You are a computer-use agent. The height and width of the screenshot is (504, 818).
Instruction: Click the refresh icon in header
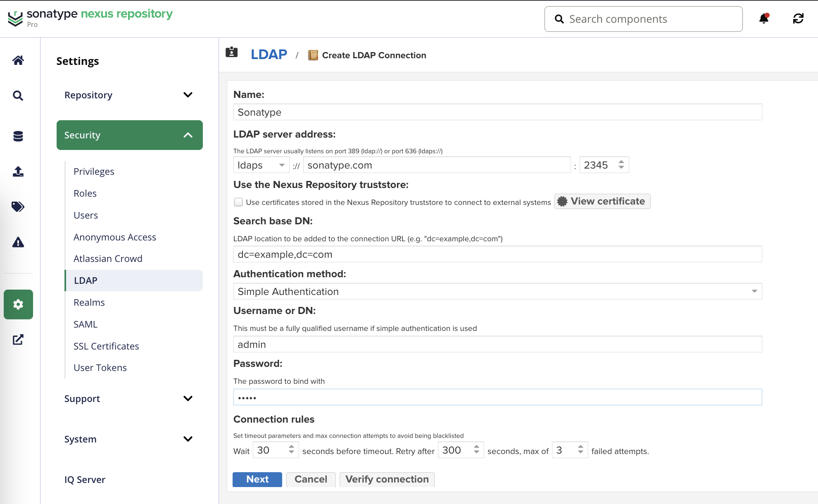pyautogui.click(x=798, y=19)
